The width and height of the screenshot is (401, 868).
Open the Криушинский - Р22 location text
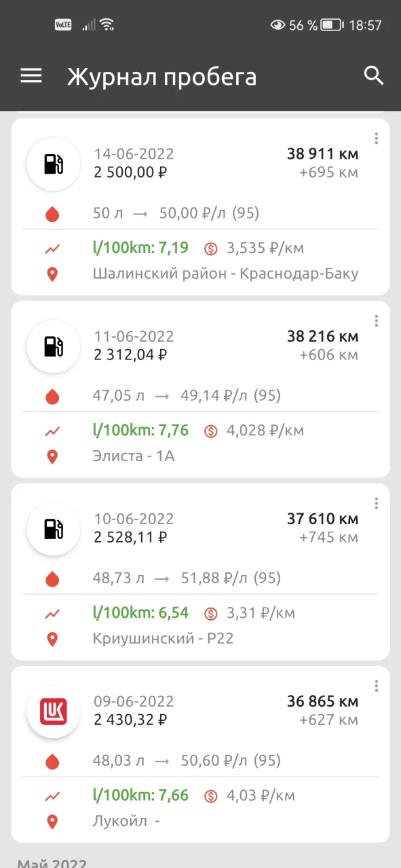163,639
